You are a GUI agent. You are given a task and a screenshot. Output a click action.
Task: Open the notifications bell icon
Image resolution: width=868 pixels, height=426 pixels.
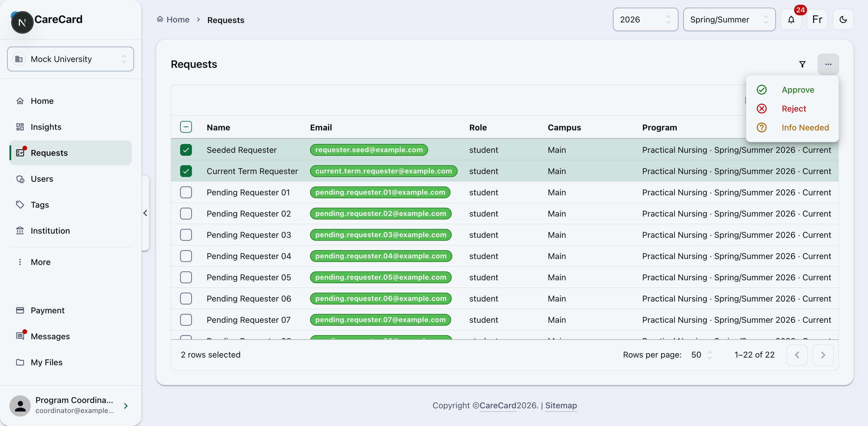[x=791, y=19]
